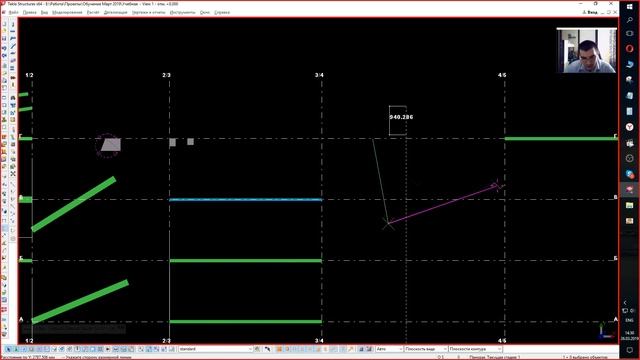Image resolution: width=640 pixels, height=360 pixels.
Task: Open the Файл menu
Action: pyautogui.click(x=13, y=12)
